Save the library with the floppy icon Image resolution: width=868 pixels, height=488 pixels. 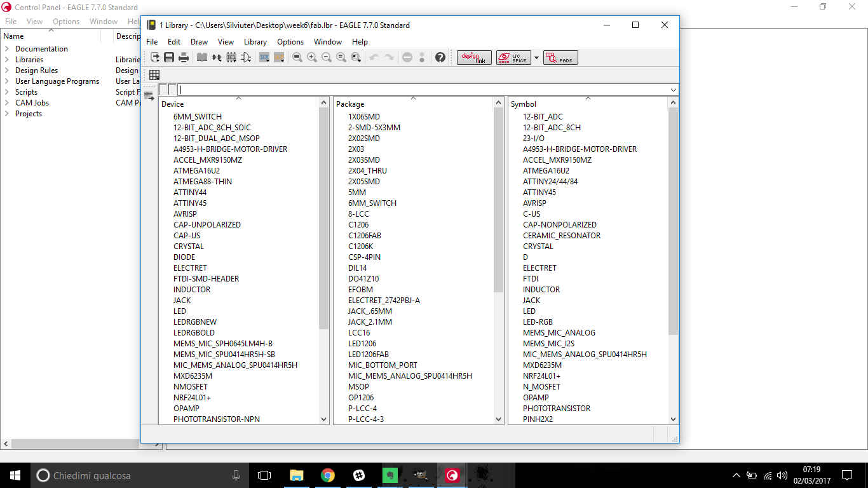click(169, 58)
